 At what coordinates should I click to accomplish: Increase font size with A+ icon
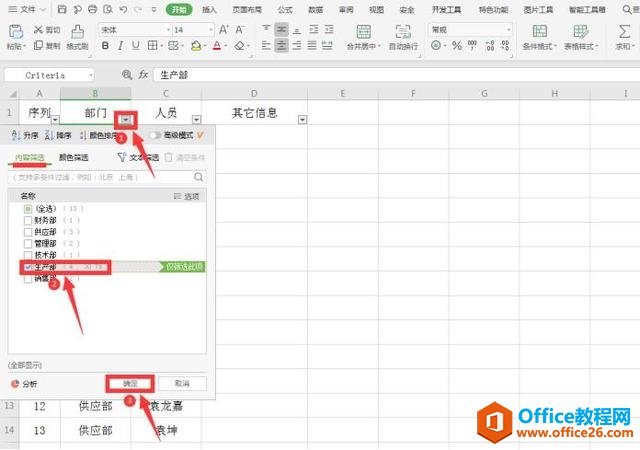pyautogui.click(x=224, y=29)
